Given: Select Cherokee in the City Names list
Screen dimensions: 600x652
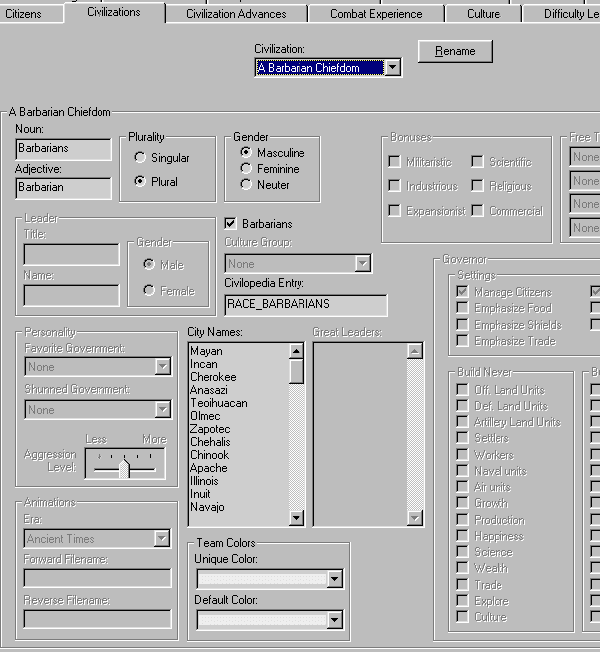Looking at the screenshot, I should (213, 377).
